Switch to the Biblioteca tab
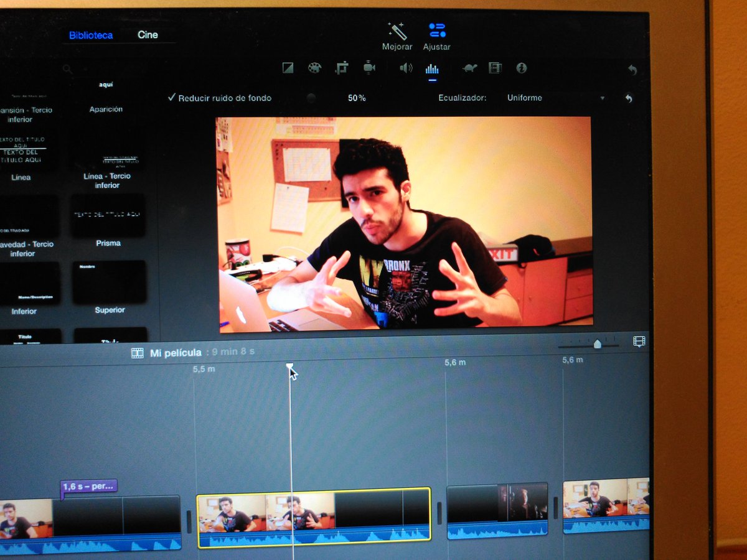 click(x=91, y=35)
